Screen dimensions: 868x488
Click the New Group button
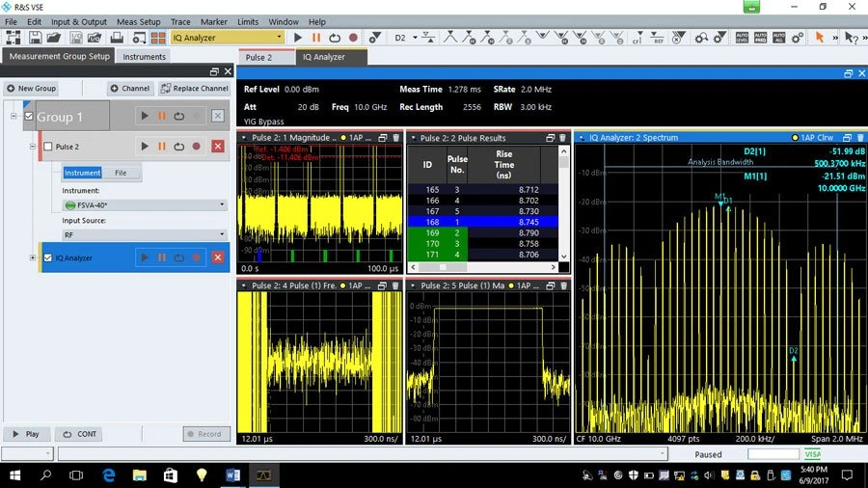tap(32, 88)
